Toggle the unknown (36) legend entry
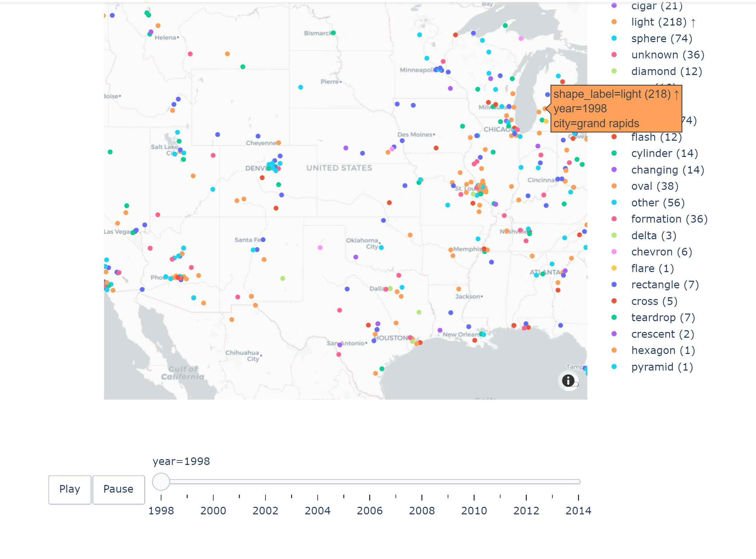The width and height of the screenshot is (756, 559). [667, 55]
